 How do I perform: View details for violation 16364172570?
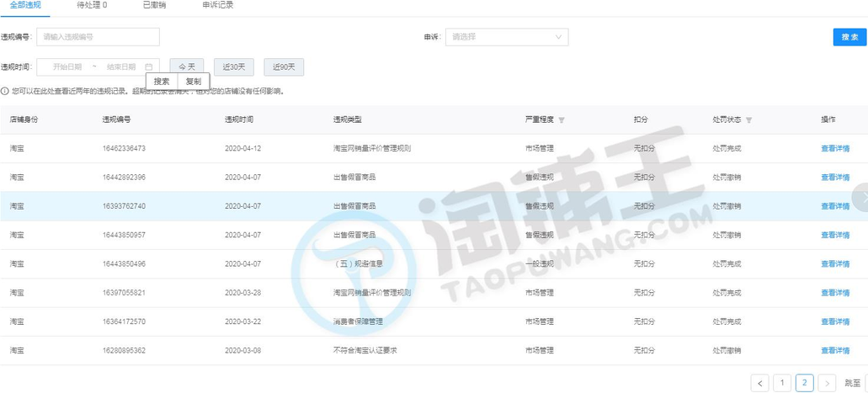tap(835, 321)
